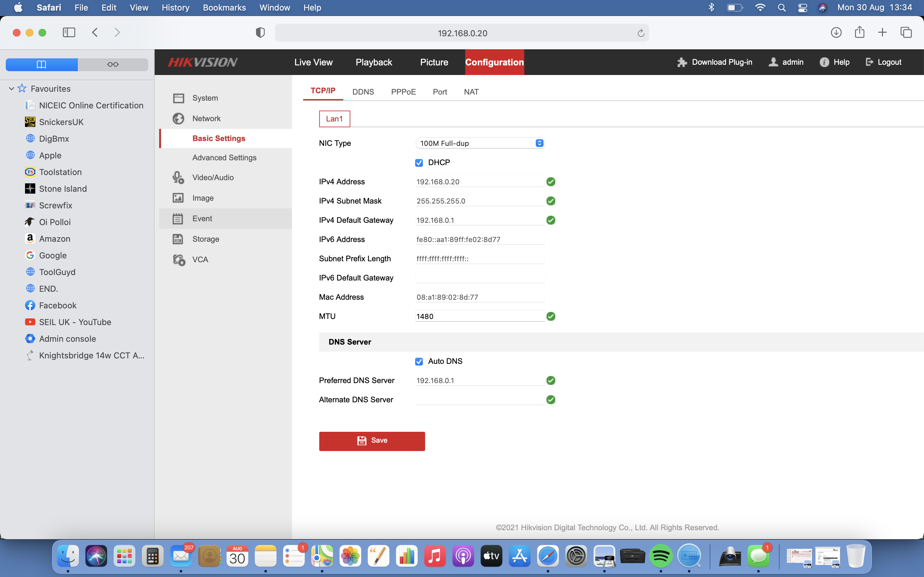Open Spotify from the dock

[x=661, y=556]
